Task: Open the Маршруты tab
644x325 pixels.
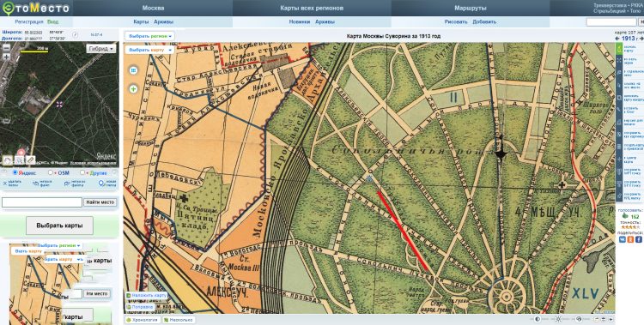Action: (x=471, y=8)
